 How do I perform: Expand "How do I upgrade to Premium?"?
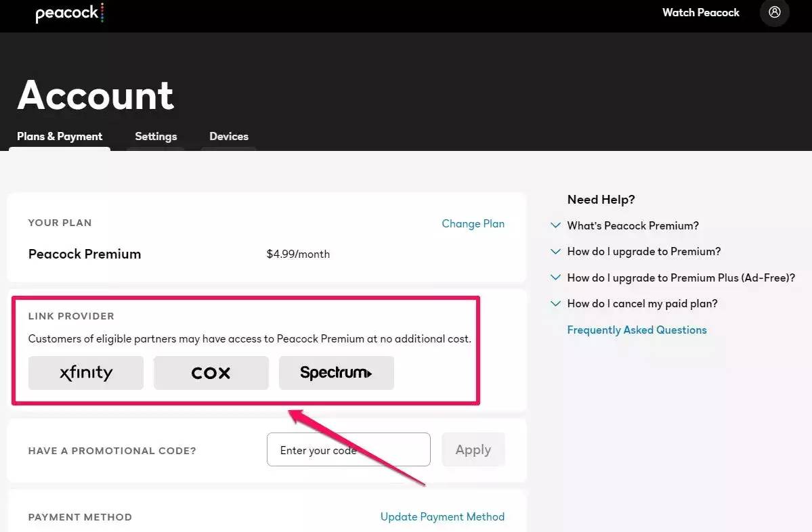643,251
